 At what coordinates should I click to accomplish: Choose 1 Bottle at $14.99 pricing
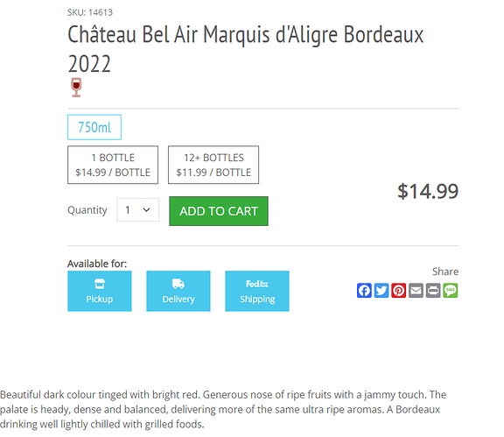pyautogui.click(x=113, y=165)
